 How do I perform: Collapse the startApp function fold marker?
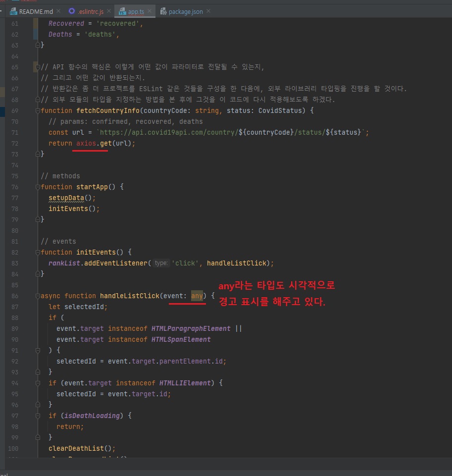37,187
